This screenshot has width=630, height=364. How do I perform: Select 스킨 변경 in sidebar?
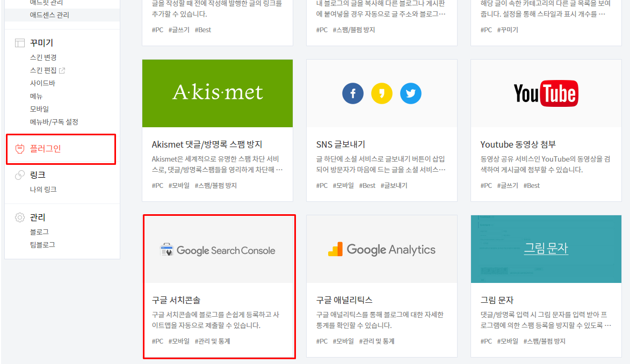click(43, 57)
